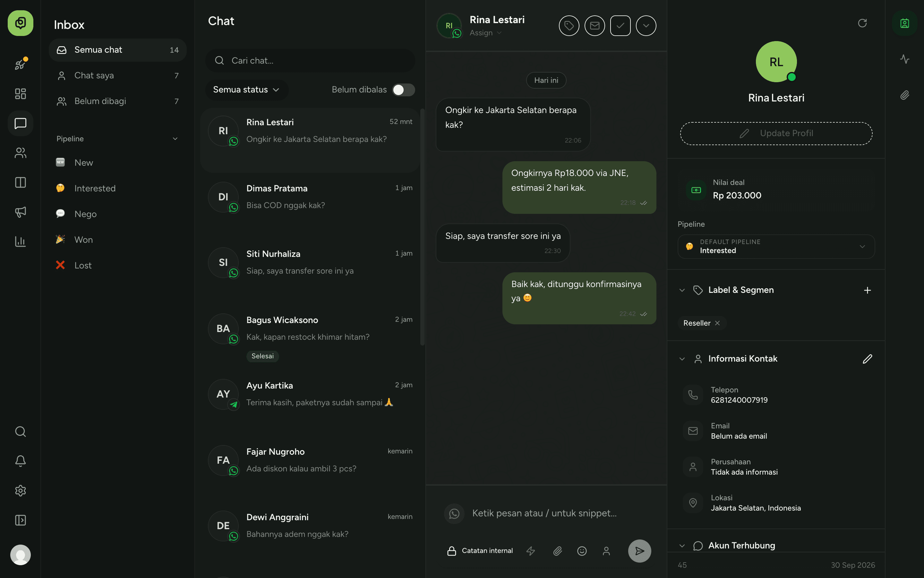Click the checkmark resolve icon in header
Image resolution: width=924 pixels, height=578 pixels.
[620, 26]
